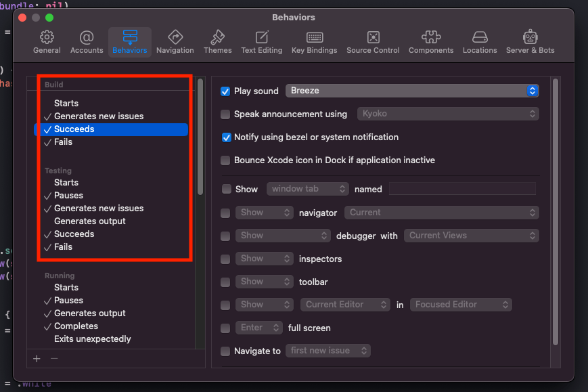Check the inspectors row checkbox
588x392 pixels.
[x=225, y=259]
